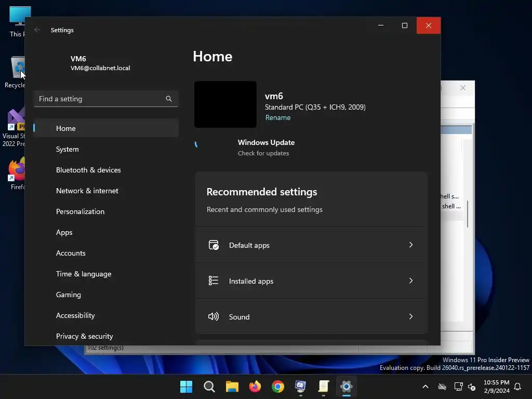The image size is (532, 399).
Task: Select the Recycle Bin desktop icon
Action: click(x=15, y=72)
